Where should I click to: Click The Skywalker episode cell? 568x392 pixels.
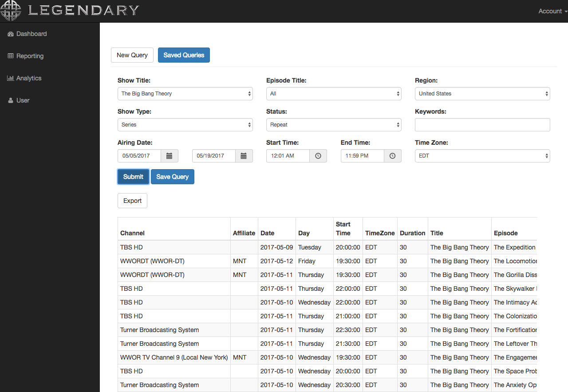pyautogui.click(x=514, y=289)
